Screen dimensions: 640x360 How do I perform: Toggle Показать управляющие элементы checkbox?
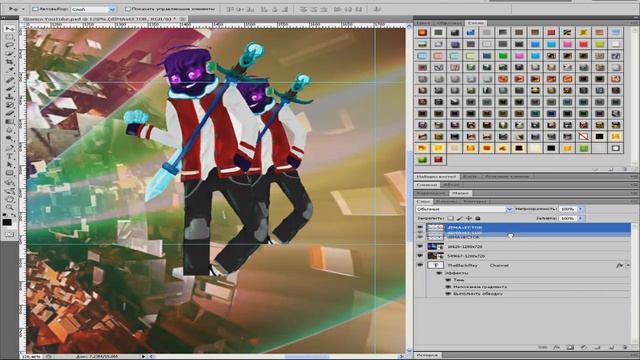coord(128,9)
